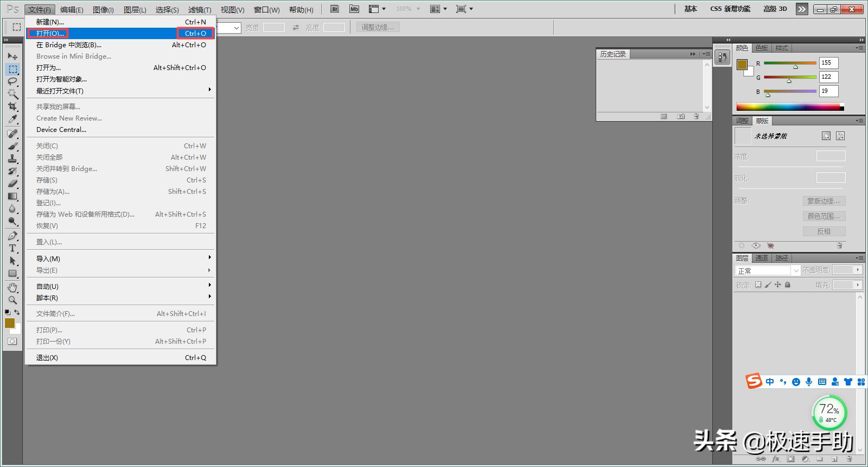
Task: Toggle Quick Mask mode button
Action: click(x=12, y=342)
